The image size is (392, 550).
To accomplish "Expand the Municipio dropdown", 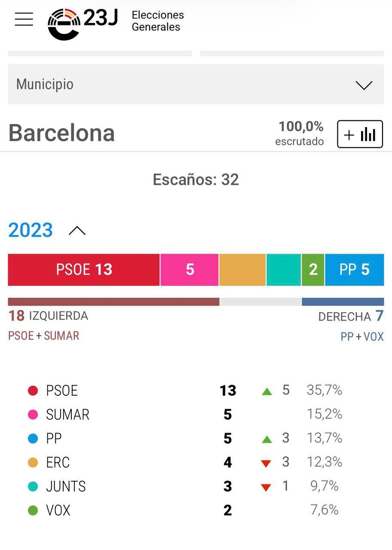I will [196, 84].
